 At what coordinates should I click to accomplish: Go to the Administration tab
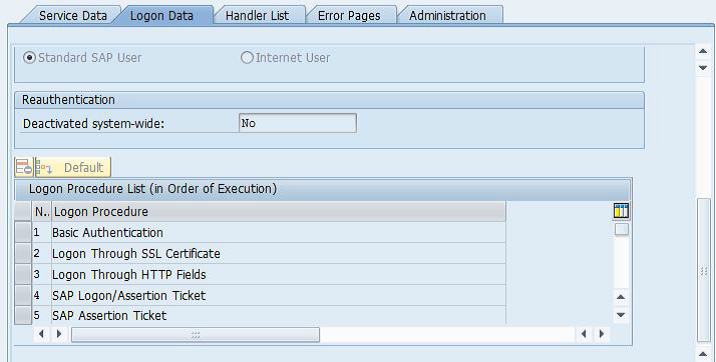click(448, 16)
